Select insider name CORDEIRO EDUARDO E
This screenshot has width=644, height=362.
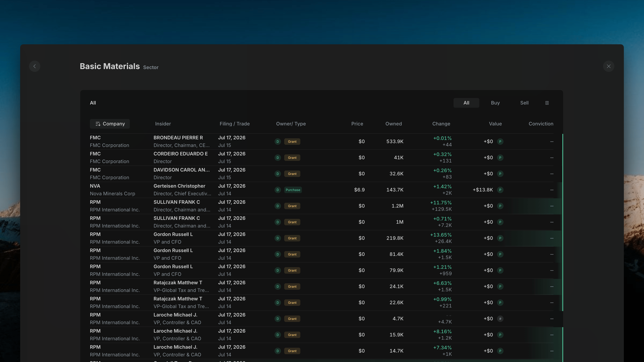pyautogui.click(x=180, y=154)
